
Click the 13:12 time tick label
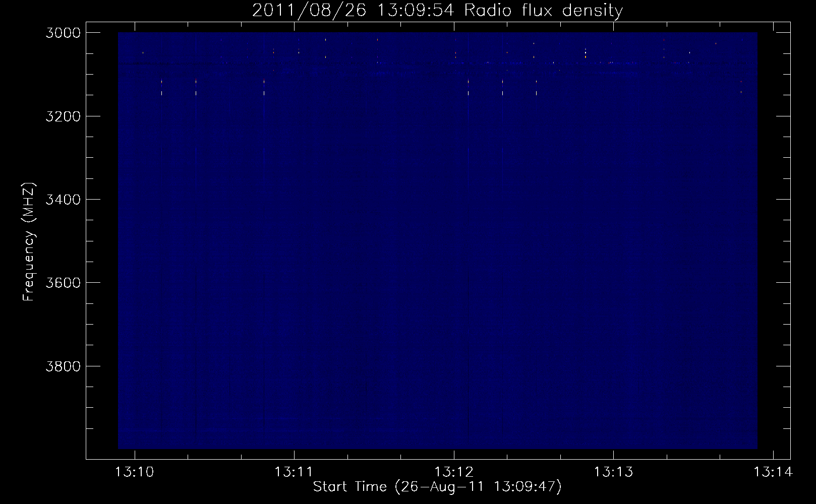coord(454,472)
